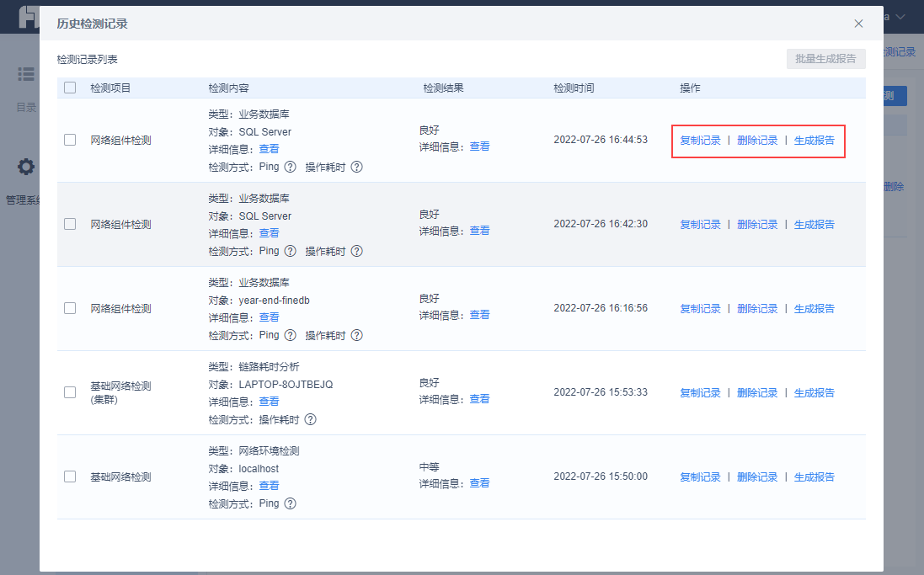Click 复制记录 for 15:50:00 row
This screenshot has width=924, height=575.
tap(700, 477)
